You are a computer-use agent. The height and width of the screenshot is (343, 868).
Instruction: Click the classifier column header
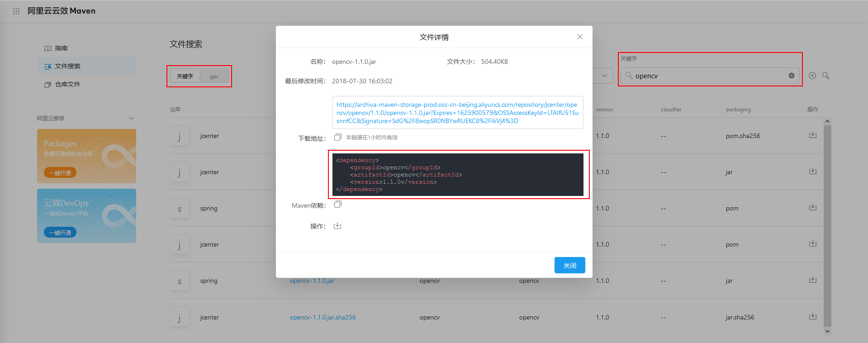(671, 110)
